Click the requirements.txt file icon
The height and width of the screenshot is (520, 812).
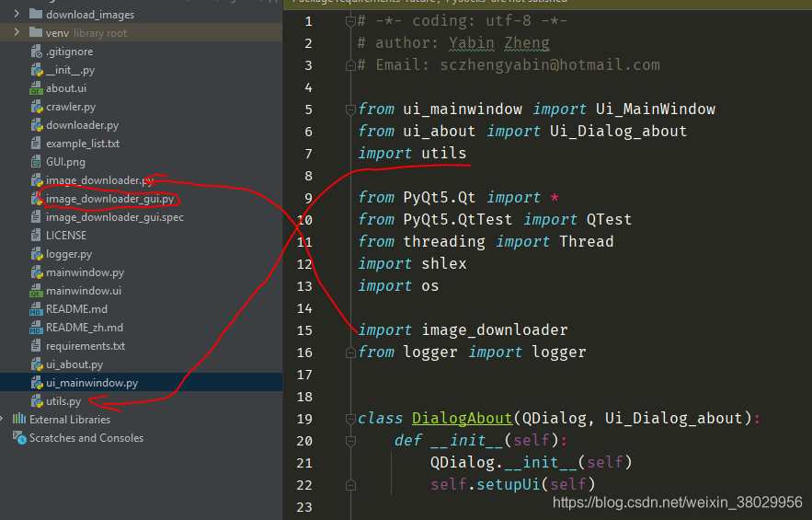36,346
